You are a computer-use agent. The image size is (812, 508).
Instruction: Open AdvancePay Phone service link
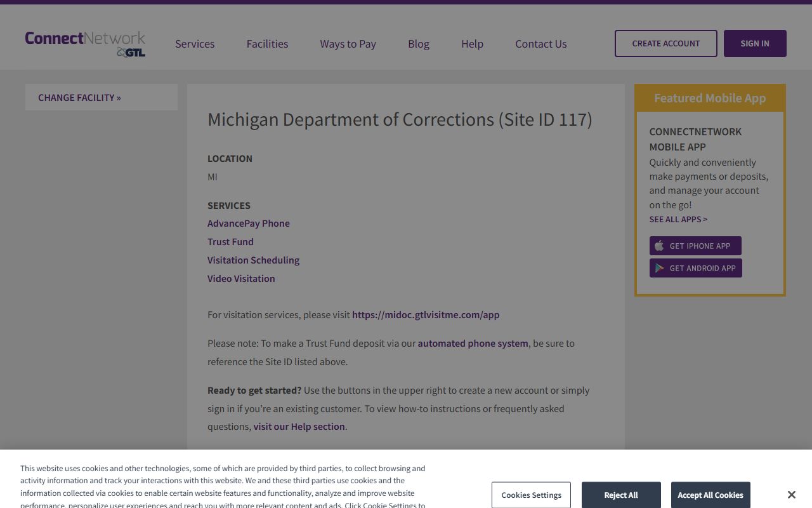click(249, 223)
